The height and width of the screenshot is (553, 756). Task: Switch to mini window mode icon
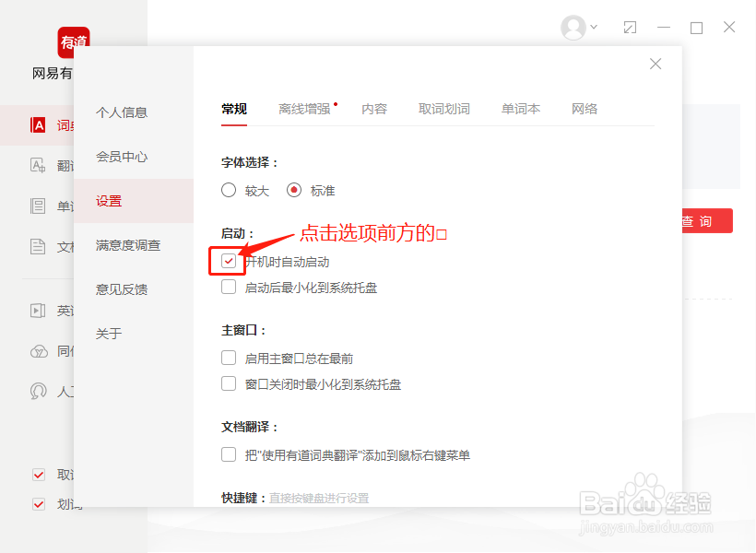coord(630,28)
